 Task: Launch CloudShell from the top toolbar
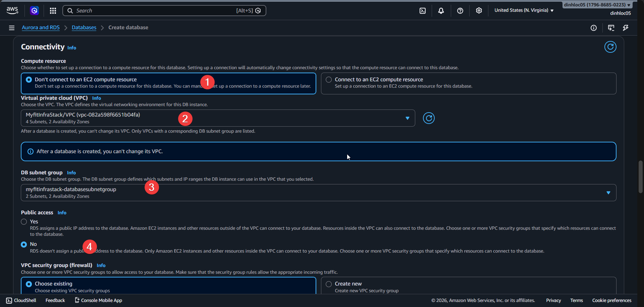pyautogui.click(x=422, y=10)
